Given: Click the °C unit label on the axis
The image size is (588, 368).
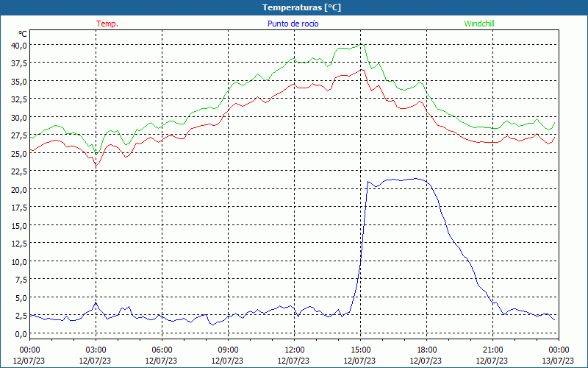Looking at the screenshot, I should 23,34.
